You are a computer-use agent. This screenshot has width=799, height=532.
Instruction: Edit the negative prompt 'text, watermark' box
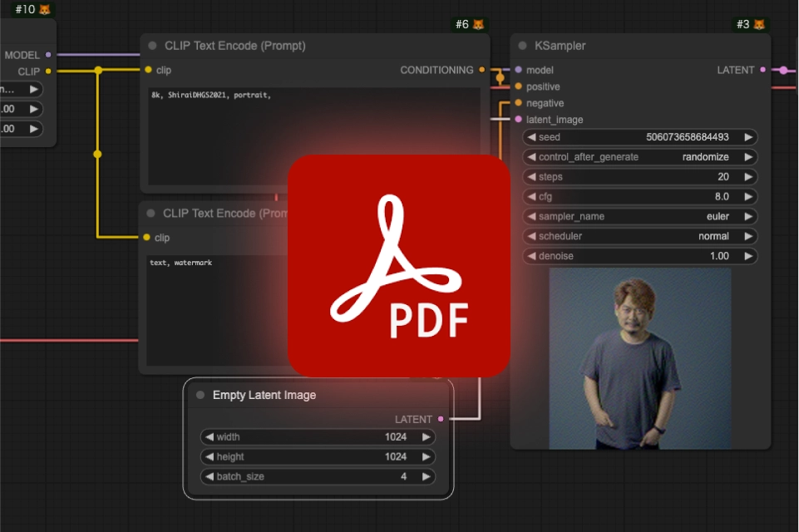[x=218, y=311]
